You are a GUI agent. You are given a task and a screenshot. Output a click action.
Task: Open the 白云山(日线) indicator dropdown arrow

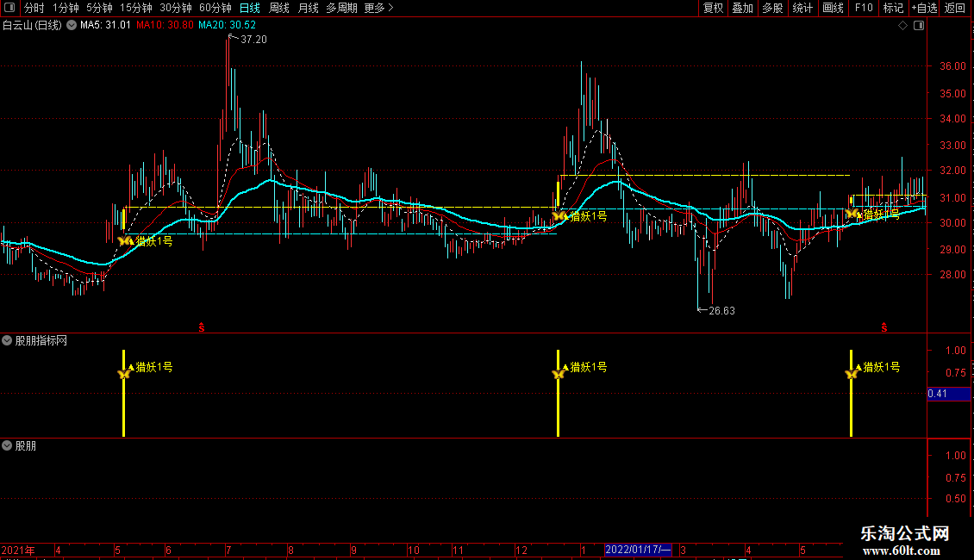tap(72, 25)
